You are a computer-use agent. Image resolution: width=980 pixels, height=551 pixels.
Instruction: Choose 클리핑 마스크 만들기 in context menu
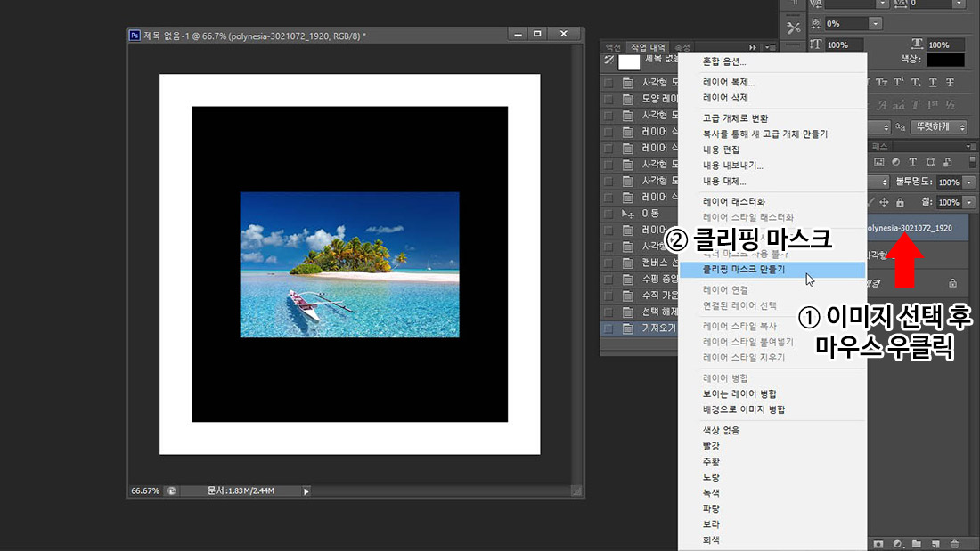tap(772, 270)
